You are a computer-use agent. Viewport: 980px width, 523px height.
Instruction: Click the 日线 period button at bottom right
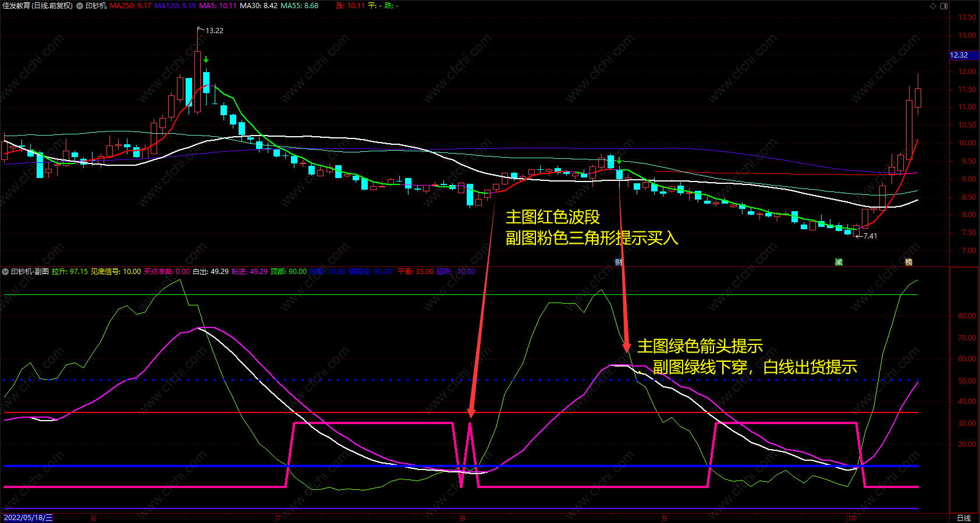pos(964,518)
